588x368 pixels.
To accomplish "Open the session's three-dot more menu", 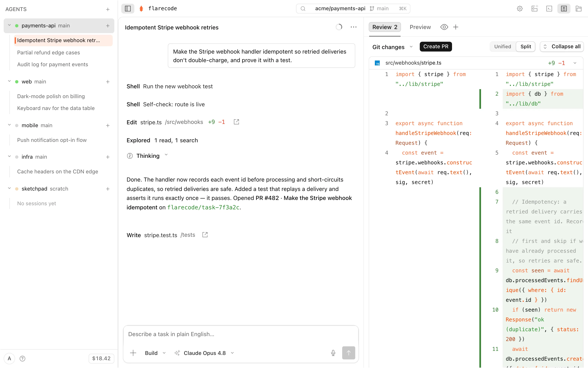I will pos(354,27).
